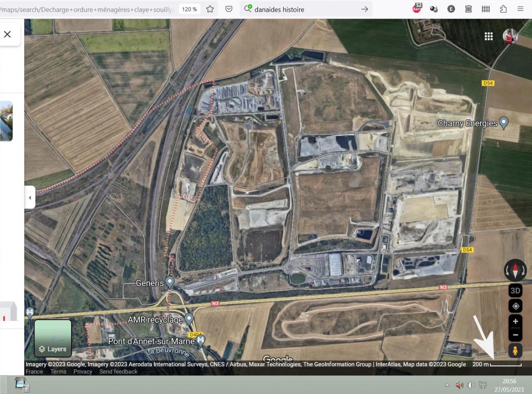This screenshot has width=532, height=394.
Task: Select the AMR recyclage map pin
Action: (x=189, y=319)
